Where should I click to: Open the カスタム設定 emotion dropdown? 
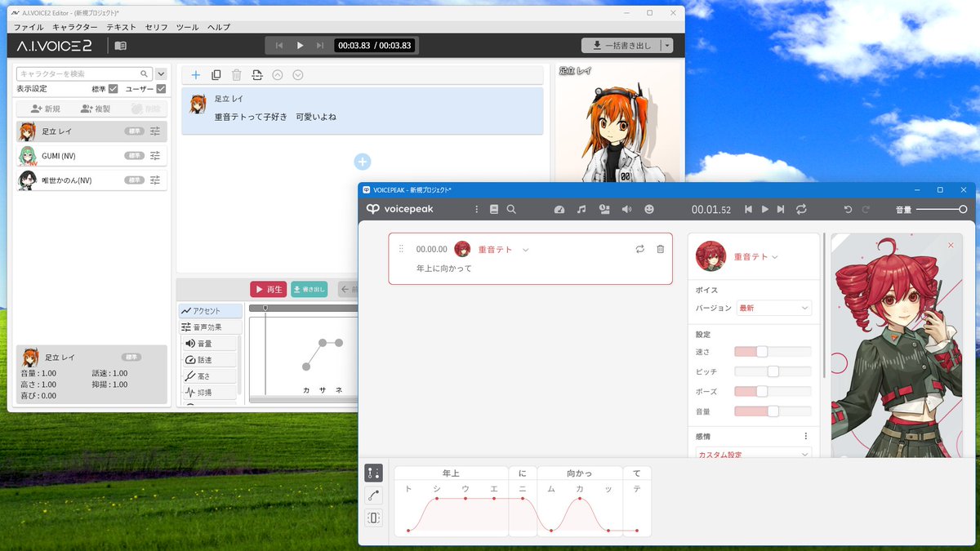(x=753, y=454)
